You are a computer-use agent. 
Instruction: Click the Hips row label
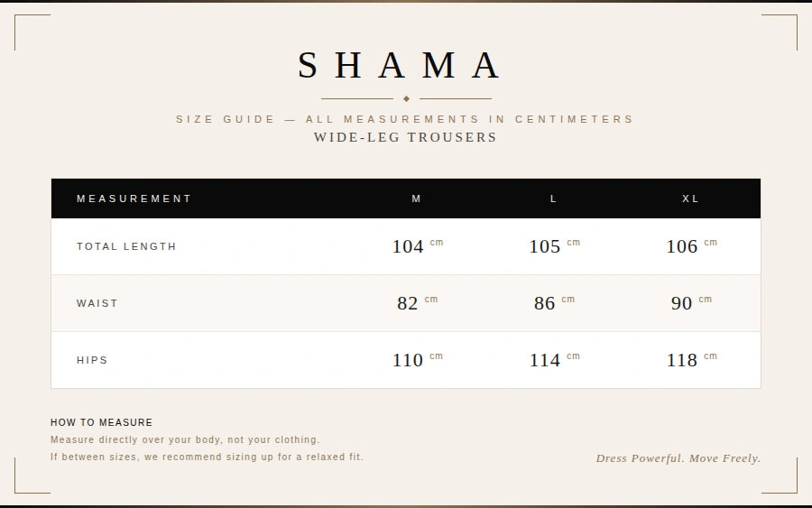click(x=92, y=360)
